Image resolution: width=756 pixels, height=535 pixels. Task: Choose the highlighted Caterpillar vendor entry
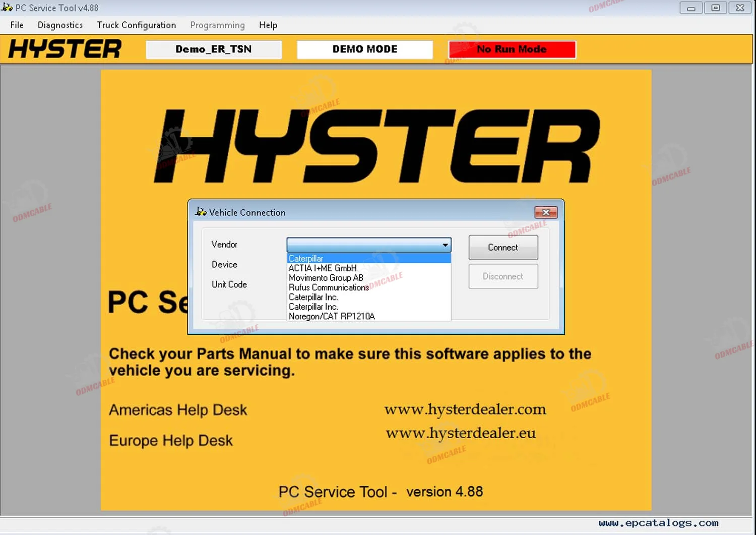tap(306, 259)
